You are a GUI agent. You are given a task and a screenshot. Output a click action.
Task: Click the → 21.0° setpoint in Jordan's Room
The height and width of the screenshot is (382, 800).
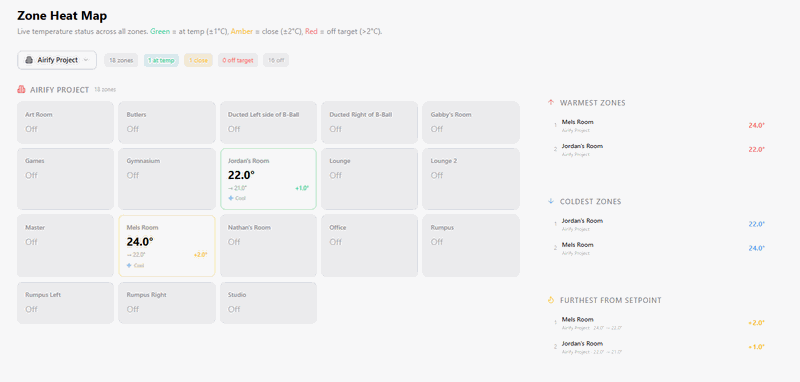pyautogui.click(x=238, y=188)
